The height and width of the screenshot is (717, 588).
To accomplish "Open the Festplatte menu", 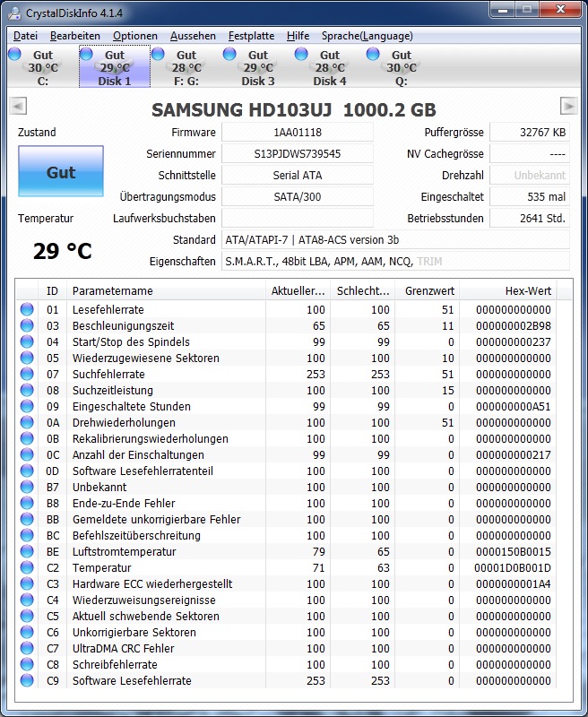I will tap(251, 36).
